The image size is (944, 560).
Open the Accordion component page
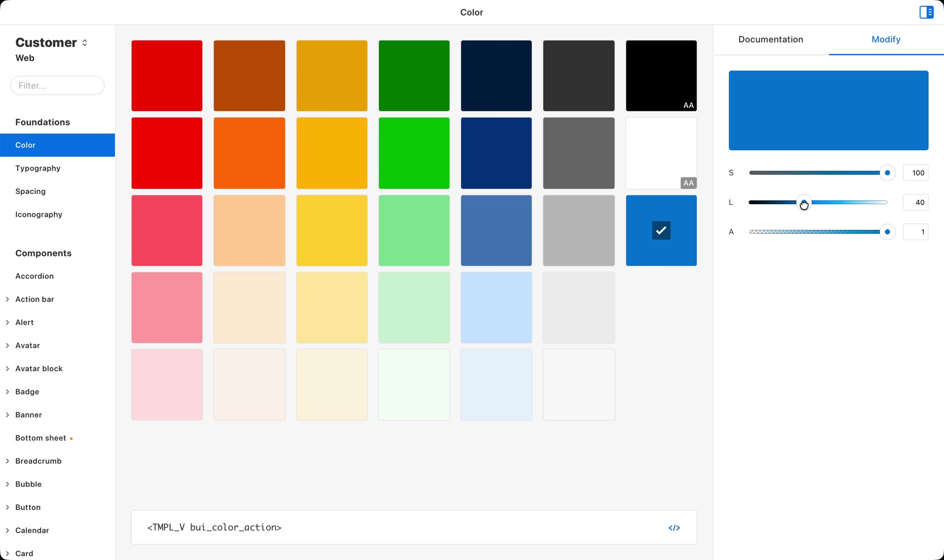coord(35,276)
